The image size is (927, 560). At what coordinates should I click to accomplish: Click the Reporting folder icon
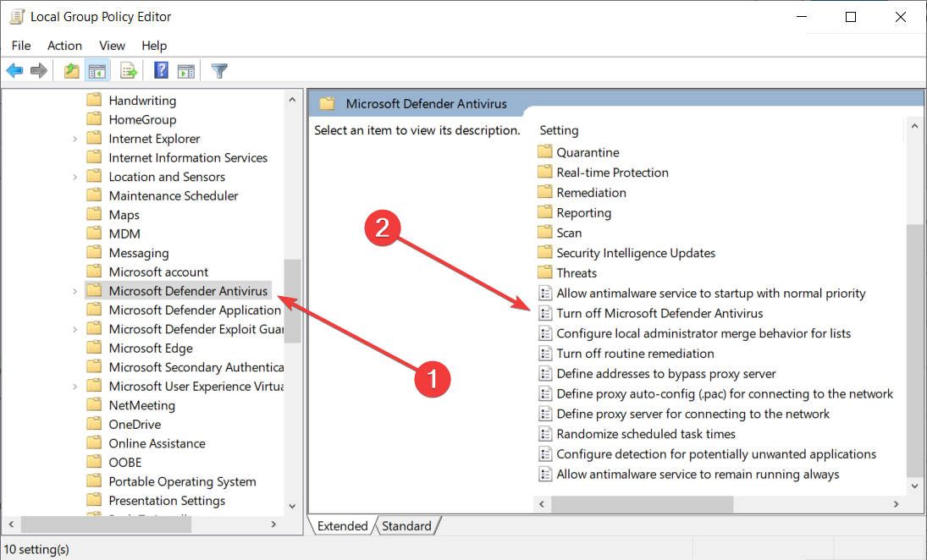pos(545,212)
